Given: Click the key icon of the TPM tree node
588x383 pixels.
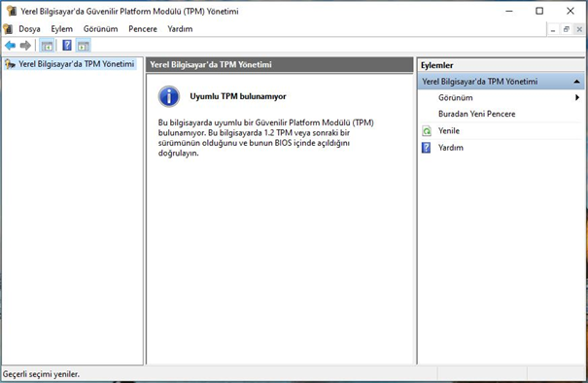Looking at the screenshot, I should pos(10,64).
